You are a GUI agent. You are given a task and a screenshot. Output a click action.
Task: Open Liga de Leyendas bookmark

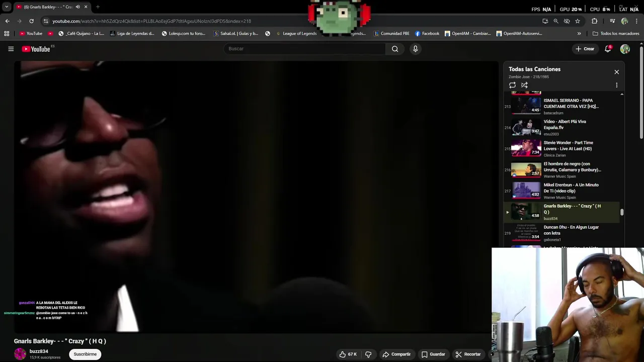pos(132,34)
